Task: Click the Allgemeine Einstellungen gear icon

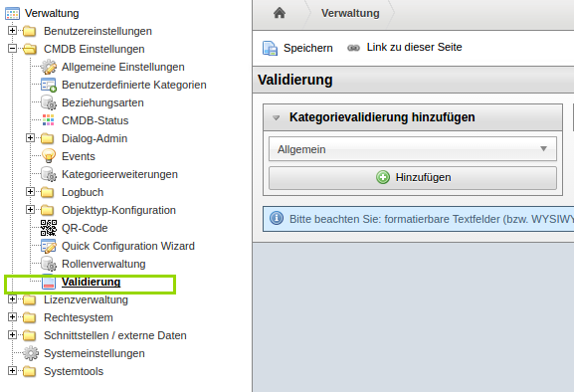Action: point(49,67)
